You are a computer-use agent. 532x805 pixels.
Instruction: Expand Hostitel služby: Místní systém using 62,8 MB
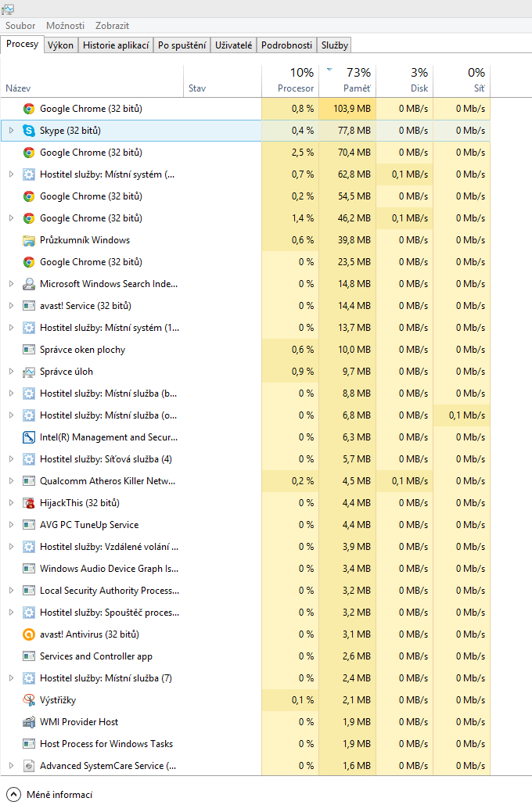tap(11, 174)
